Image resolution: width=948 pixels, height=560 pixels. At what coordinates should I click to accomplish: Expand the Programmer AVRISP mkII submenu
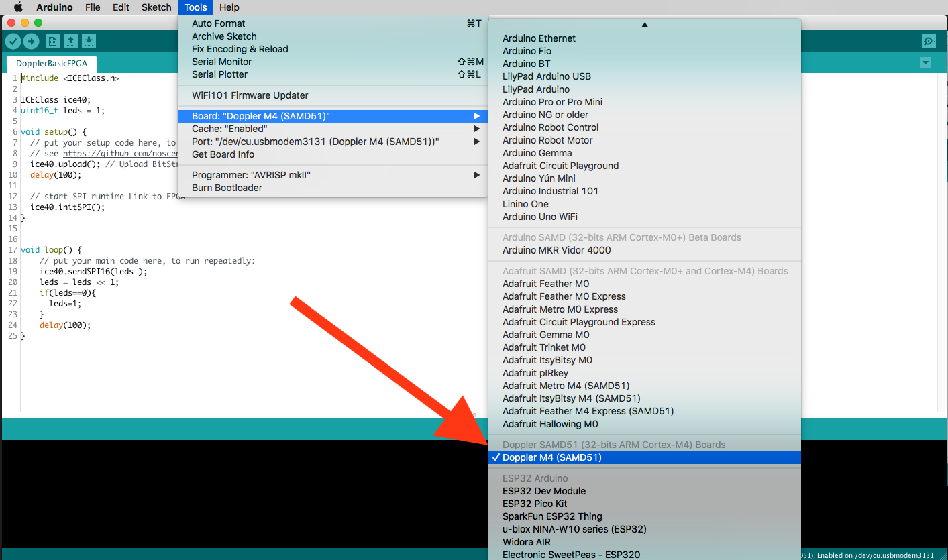(333, 175)
